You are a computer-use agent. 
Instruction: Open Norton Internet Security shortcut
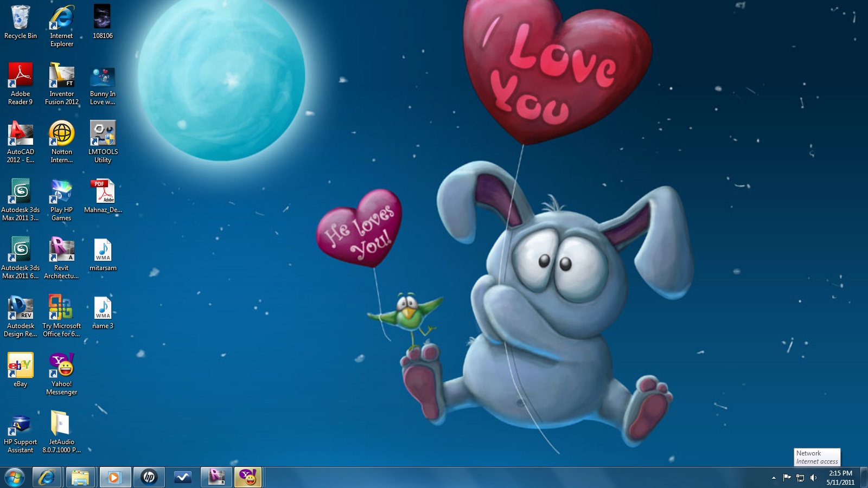(62, 134)
